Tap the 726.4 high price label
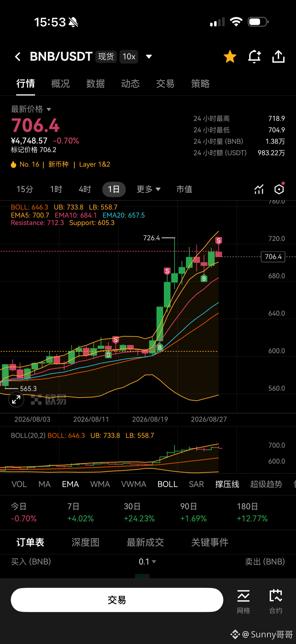296x644 pixels. (x=152, y=238)
